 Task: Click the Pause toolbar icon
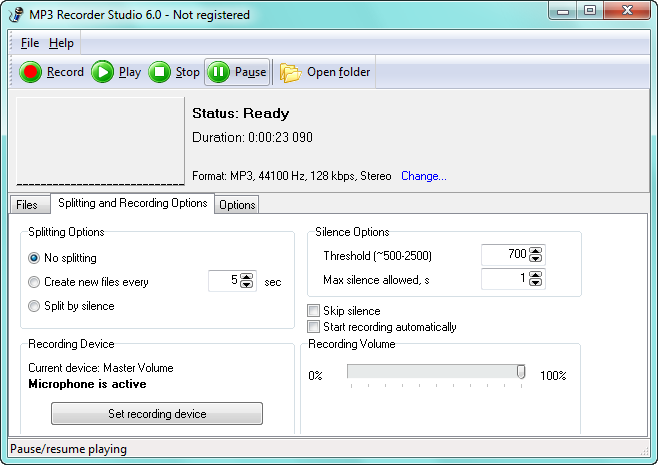(218, 72)
